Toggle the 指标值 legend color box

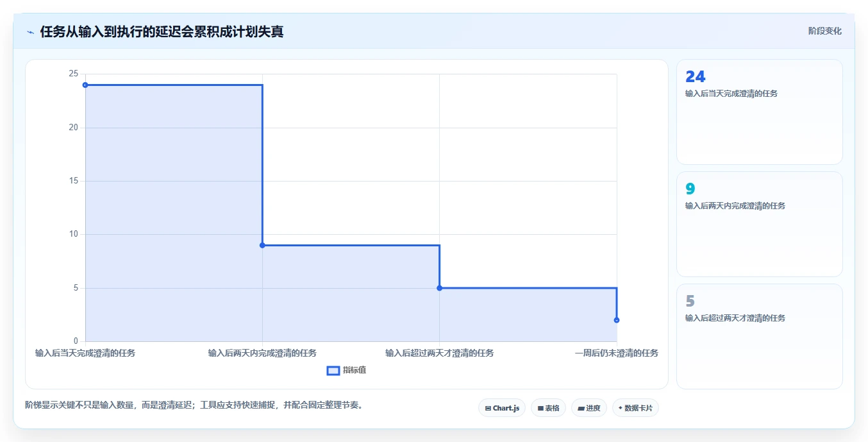pyautogui.click(x=333, y=370)
